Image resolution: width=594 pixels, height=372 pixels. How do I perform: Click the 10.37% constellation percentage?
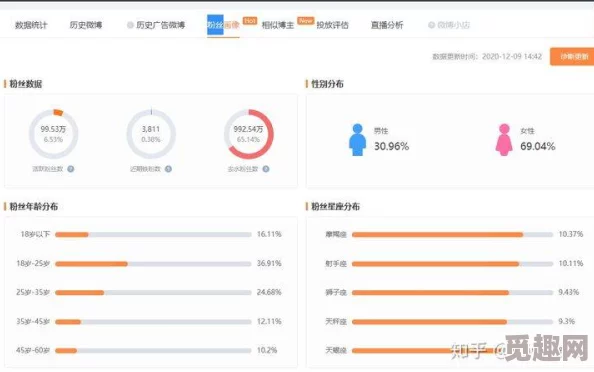point(571,234)
